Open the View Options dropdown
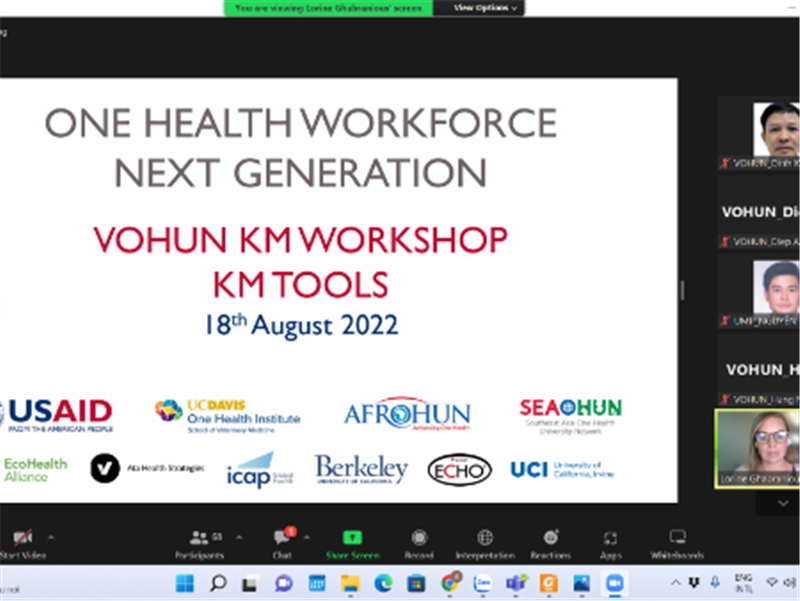 486,8
